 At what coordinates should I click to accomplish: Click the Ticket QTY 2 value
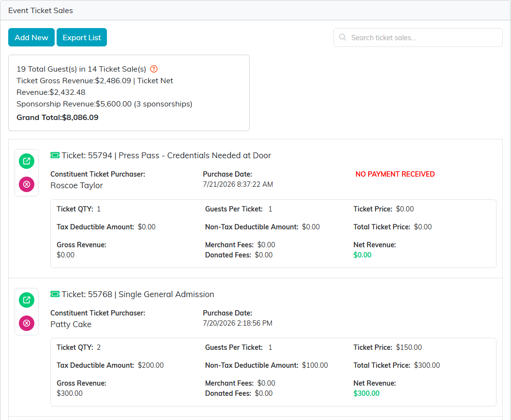pyautogui.click(x=99, y=347)
